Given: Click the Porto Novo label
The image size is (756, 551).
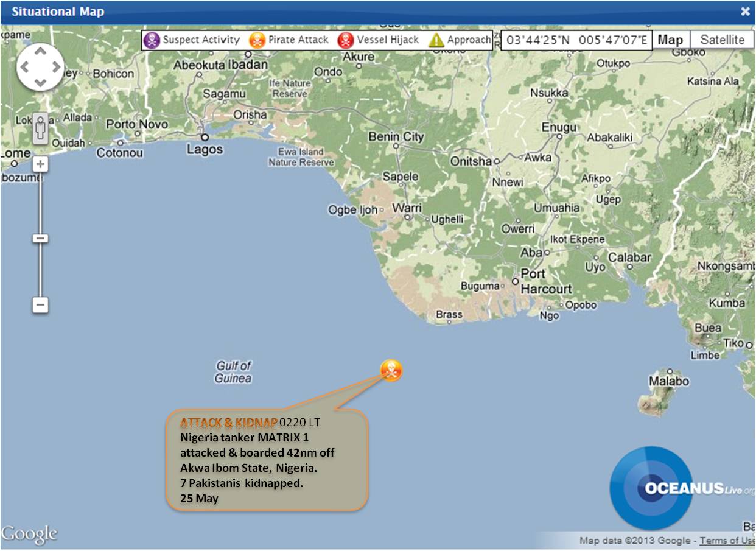Looking at the screenshot, I should 137,124.
